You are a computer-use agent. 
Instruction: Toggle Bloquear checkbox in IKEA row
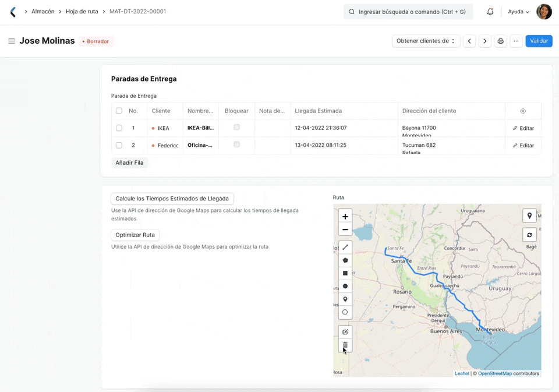click(x=237, y=128)
